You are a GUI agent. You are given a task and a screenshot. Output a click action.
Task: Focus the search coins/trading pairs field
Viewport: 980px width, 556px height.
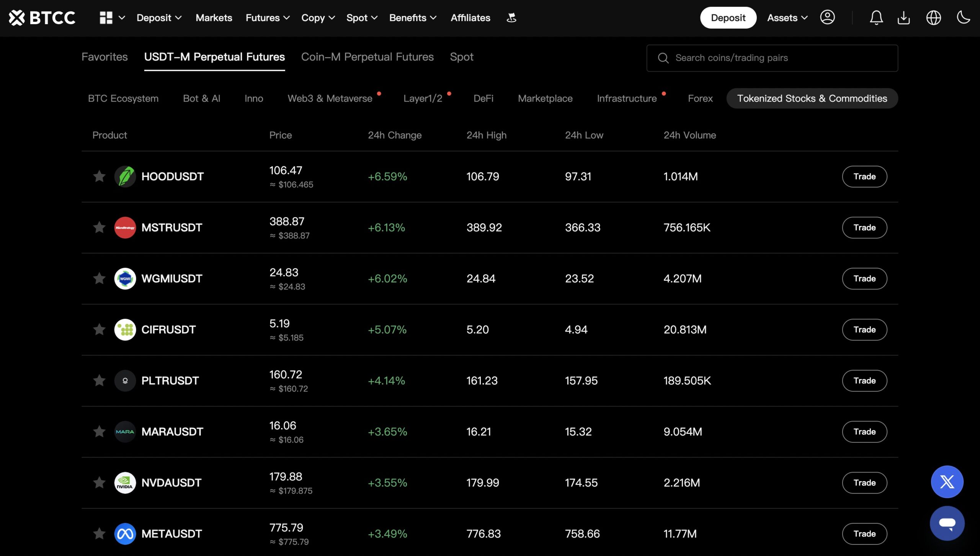click(772, 58)
